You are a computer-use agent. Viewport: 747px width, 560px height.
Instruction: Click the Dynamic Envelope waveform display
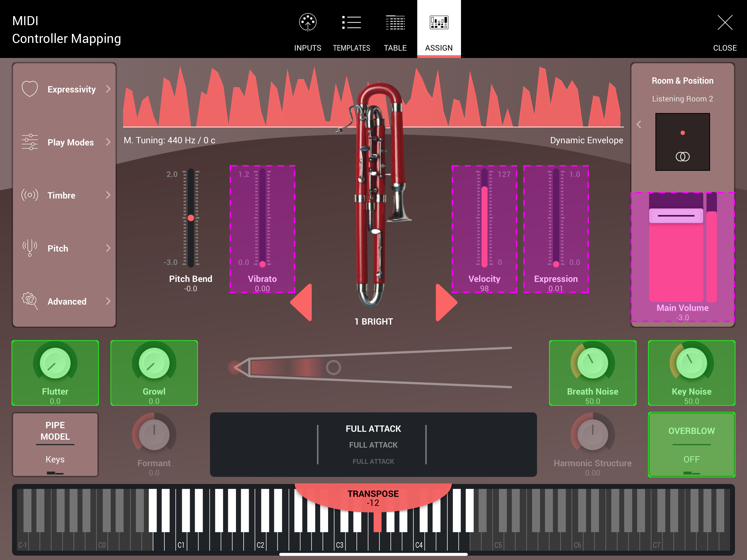(373, 96)
